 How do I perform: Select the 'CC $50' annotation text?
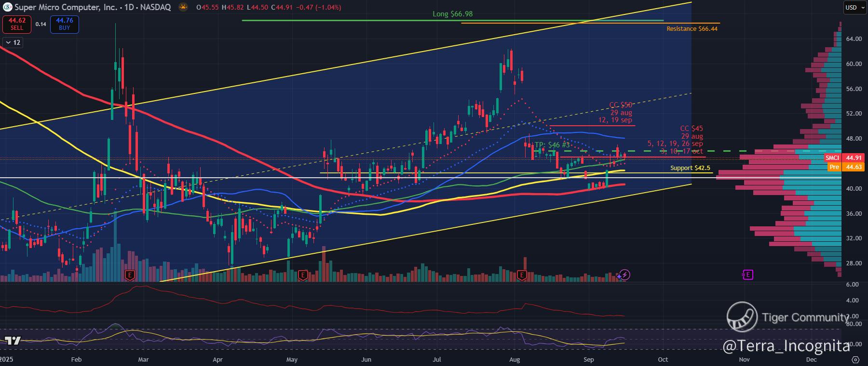[621, 105]
